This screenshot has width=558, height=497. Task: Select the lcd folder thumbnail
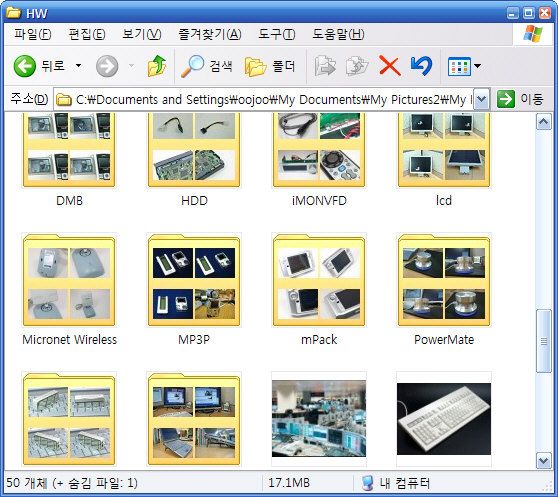444,150
